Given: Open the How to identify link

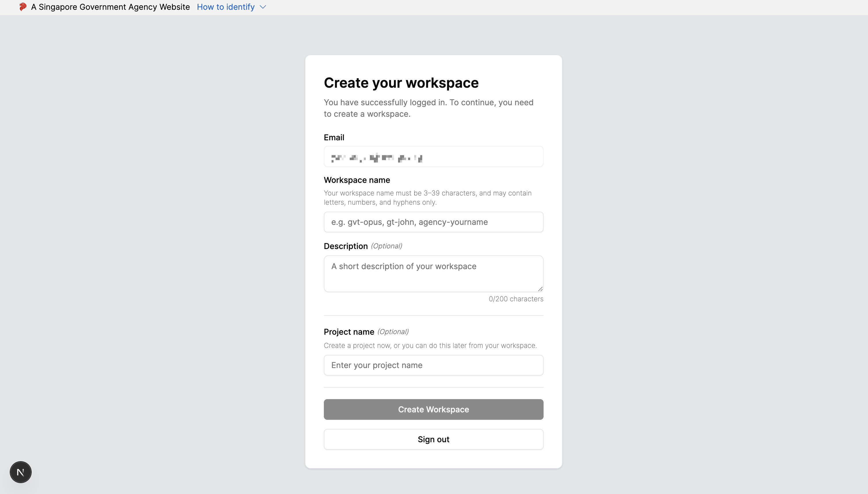Looking at the screenshot, I should pos(226,7).
